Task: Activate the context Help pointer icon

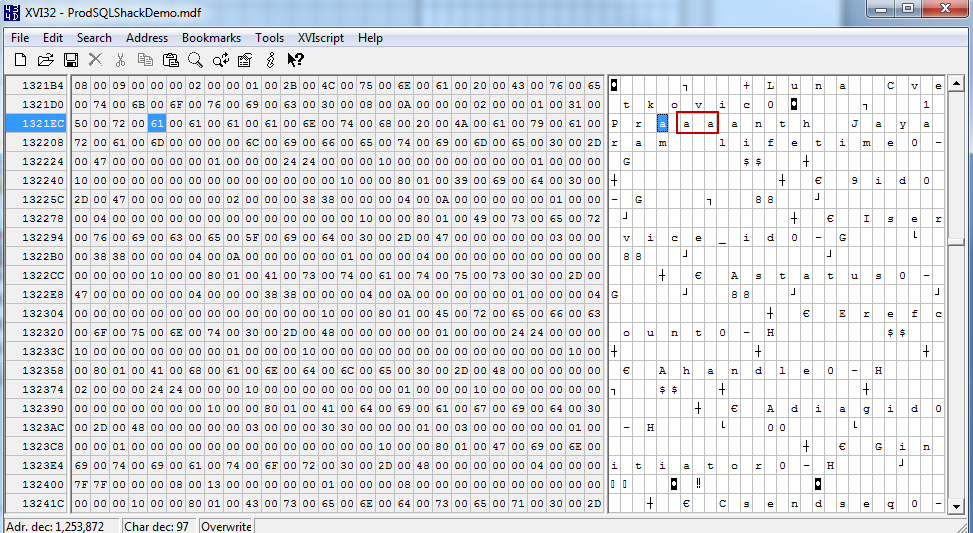Action: [295, 61]
